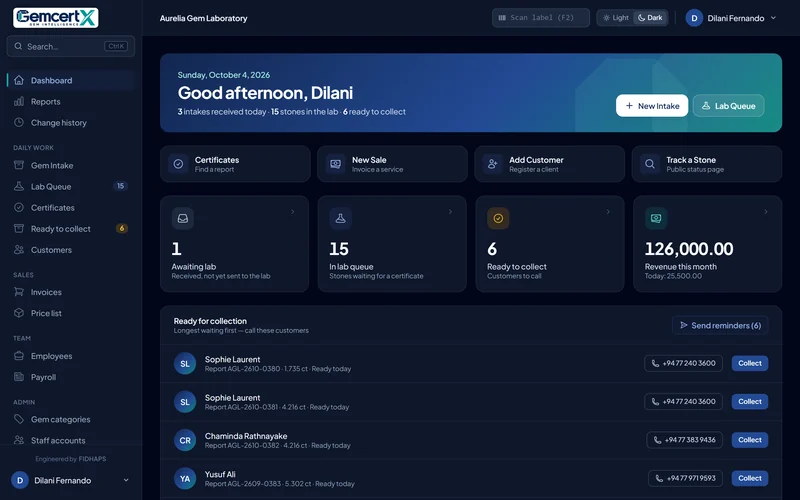Click the Invoices cart icon
This screenshot has height=500, width=800.
19,292
